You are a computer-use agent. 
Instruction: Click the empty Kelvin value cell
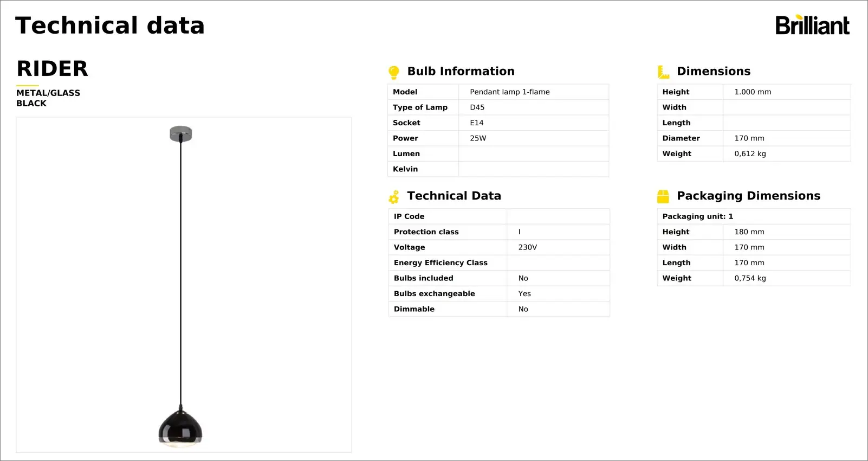533,169
